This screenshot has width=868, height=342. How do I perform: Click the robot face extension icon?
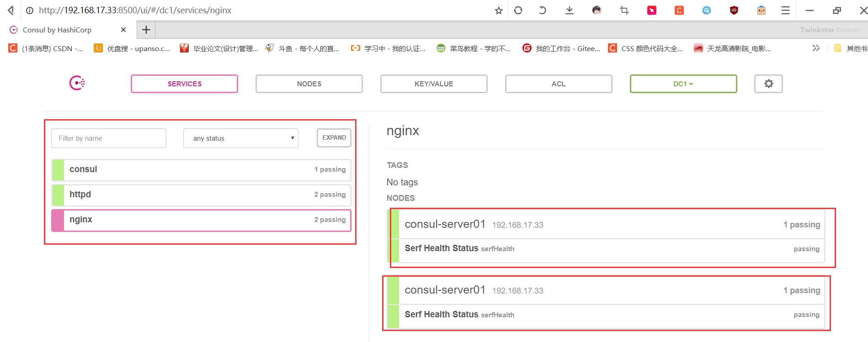coord(761,10)
